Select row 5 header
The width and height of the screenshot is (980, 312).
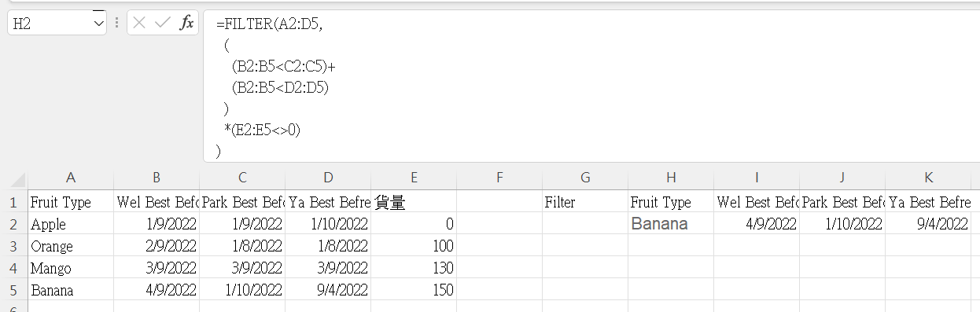click(x=14, y=290)
